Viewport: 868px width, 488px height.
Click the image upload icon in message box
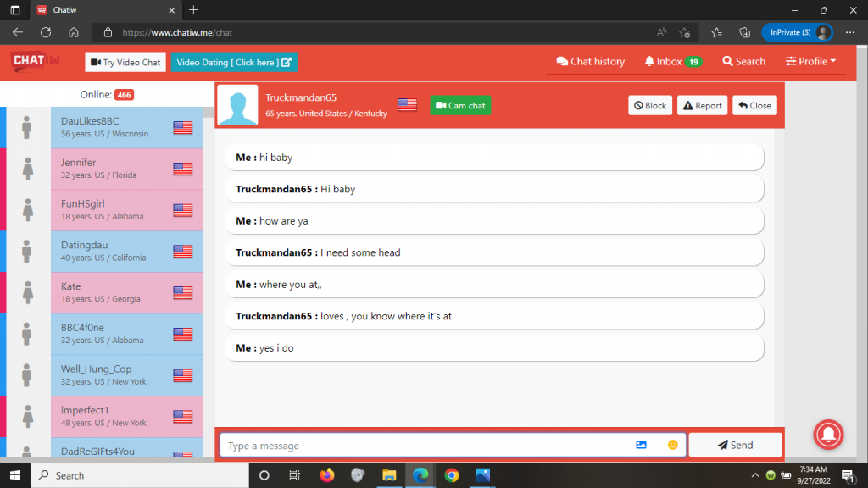(641, 445)
